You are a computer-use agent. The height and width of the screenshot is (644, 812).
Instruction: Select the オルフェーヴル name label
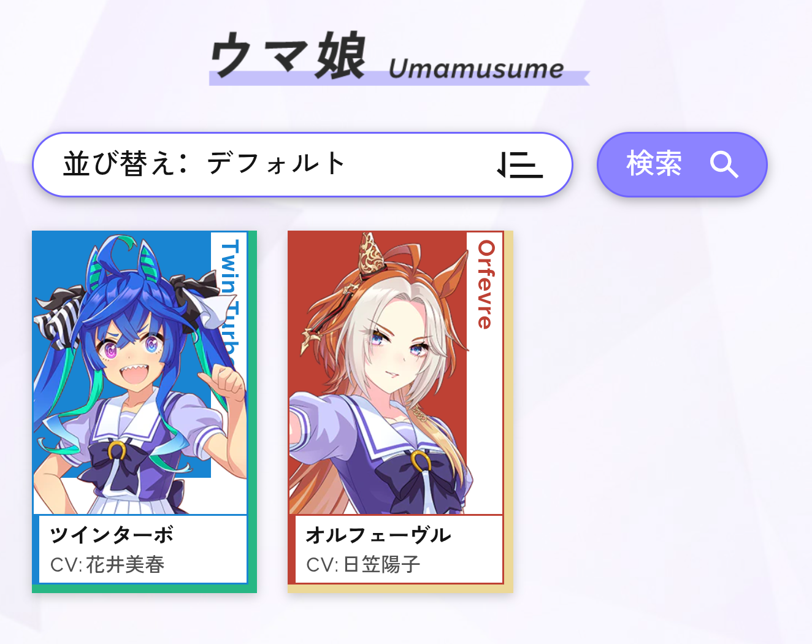[x=378, y=535]
